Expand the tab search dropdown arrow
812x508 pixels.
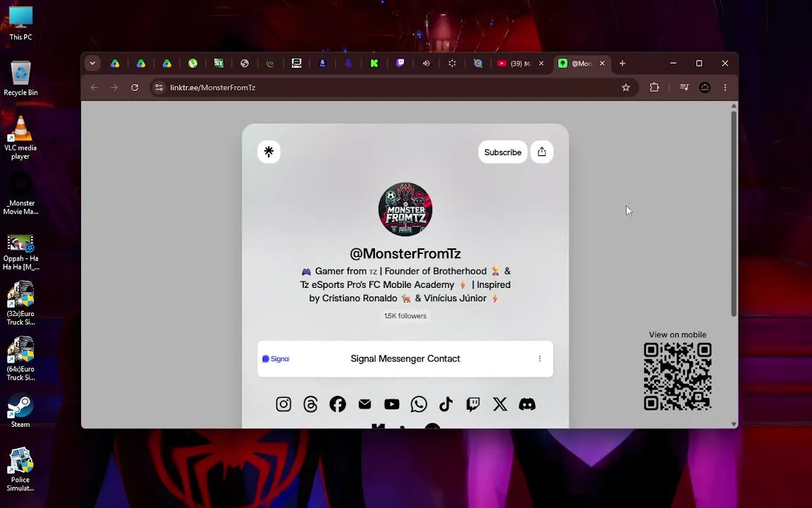(92, 64)
